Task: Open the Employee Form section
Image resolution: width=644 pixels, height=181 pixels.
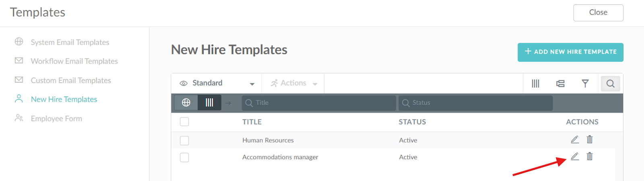Action: 56,119
